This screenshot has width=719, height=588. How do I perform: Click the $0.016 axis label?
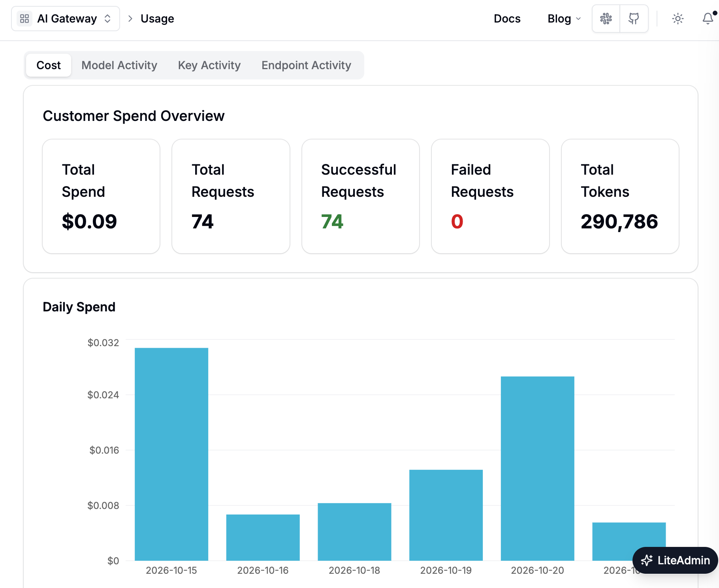pyautogui.click(x=104, y=450)
